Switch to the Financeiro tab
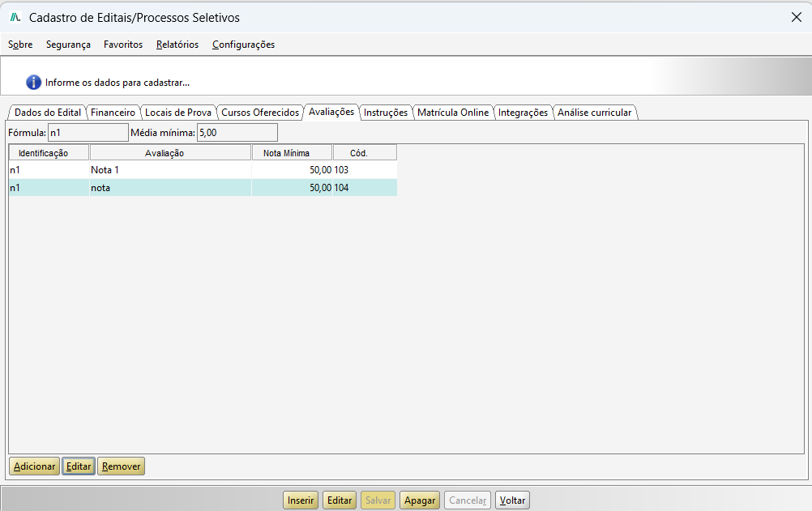The image size is (812, 511). [113, 113]
